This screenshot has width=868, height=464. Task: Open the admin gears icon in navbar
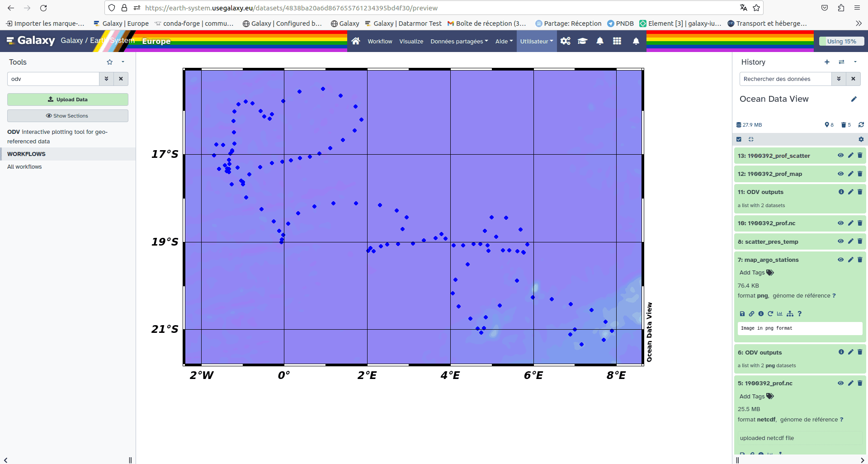(565, 41)
